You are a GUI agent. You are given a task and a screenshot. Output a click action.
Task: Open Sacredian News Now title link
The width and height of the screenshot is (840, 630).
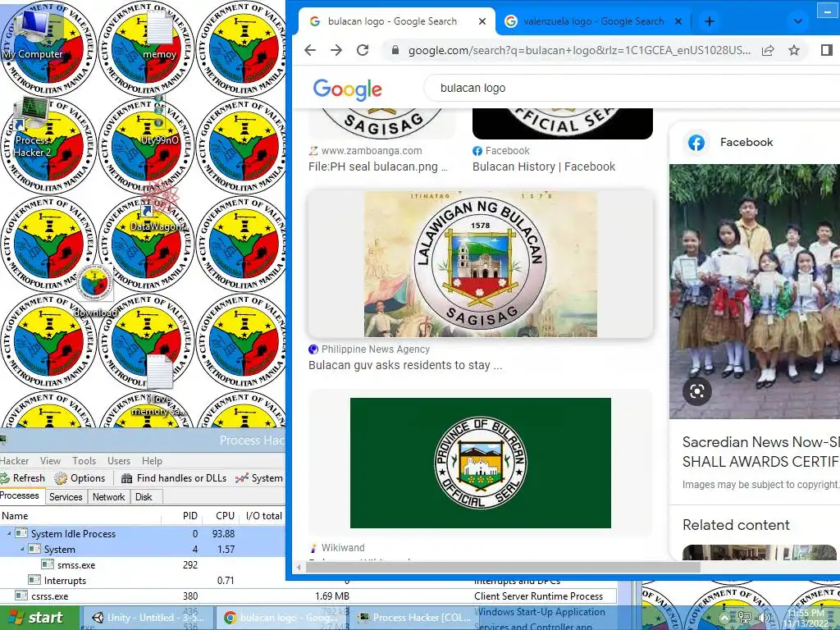[760, 452]
